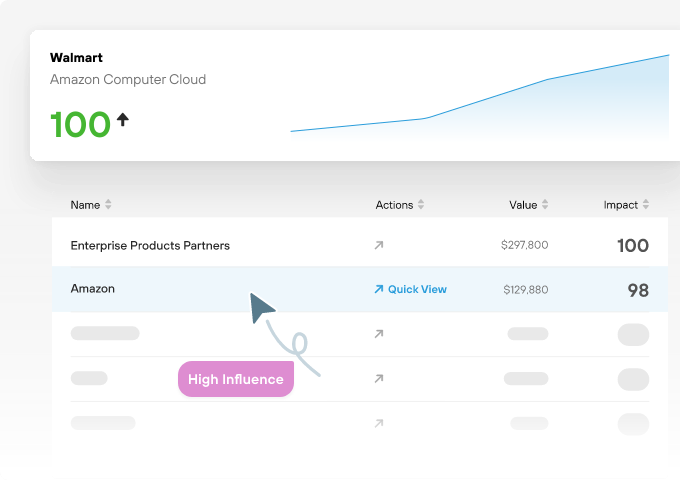Click the upward trend arrow beside 100
Image resolution: width=680 pixels, height=480 pixels.
point(123,119)
